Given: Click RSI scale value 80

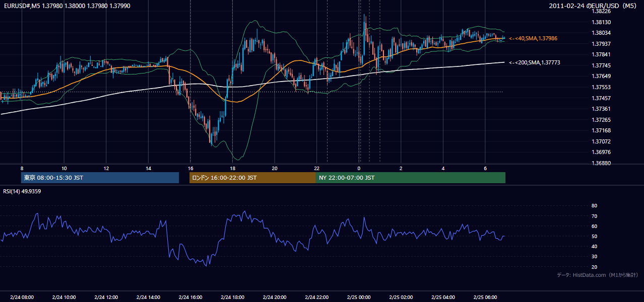Looking at the screenshot, I should click(x=594, y=206).
